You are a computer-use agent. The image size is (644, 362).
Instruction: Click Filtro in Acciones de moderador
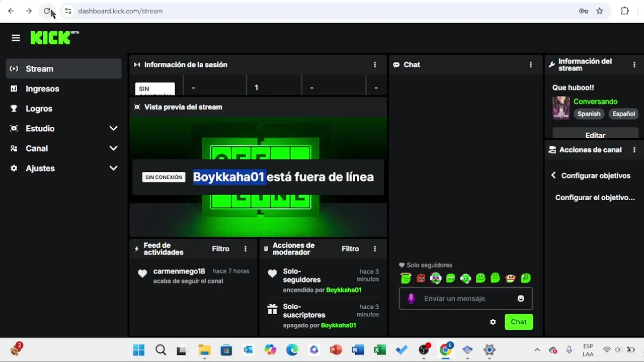click(x=350, y=249)
